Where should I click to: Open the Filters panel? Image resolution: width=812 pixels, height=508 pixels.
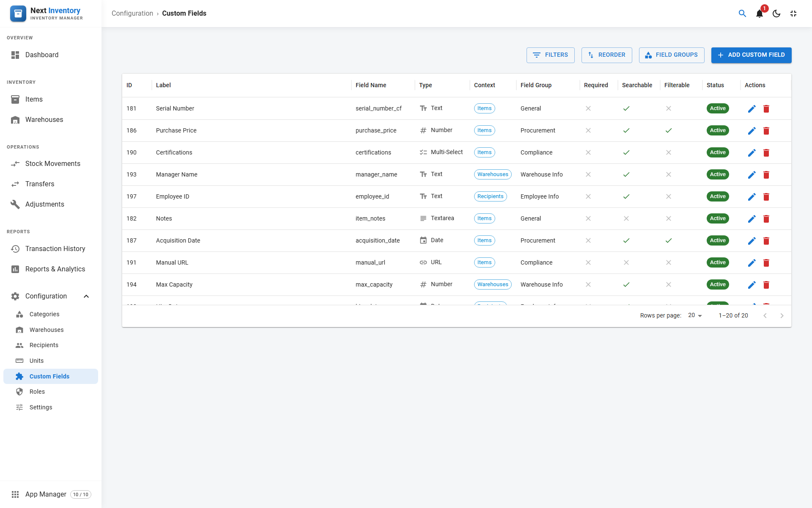click(x=550, y=55)
